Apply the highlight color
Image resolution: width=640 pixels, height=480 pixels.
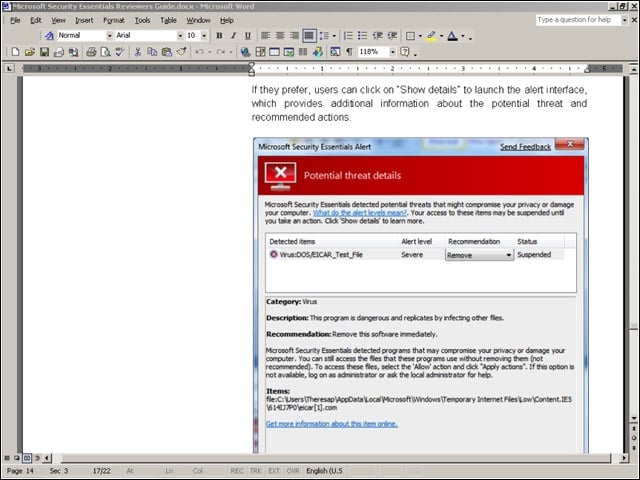(431, 36)
